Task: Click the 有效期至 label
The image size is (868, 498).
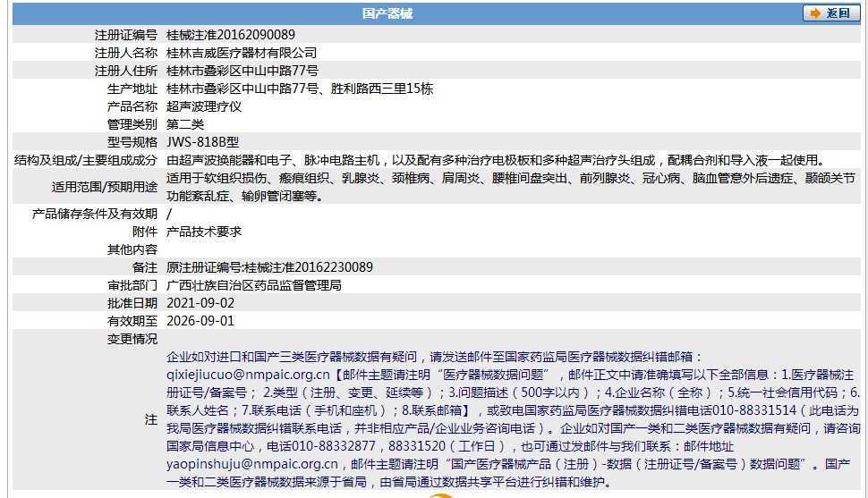Action: coord(132,321)
